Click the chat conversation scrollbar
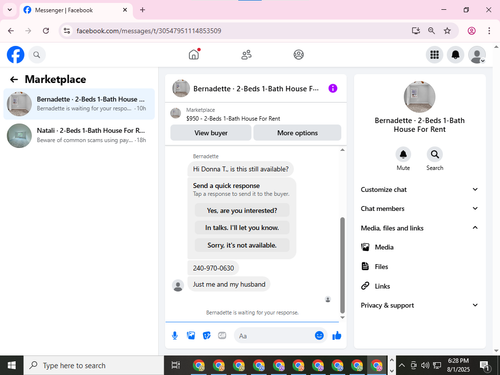Screen dimensions: 500x375 (x=342, y=265)
